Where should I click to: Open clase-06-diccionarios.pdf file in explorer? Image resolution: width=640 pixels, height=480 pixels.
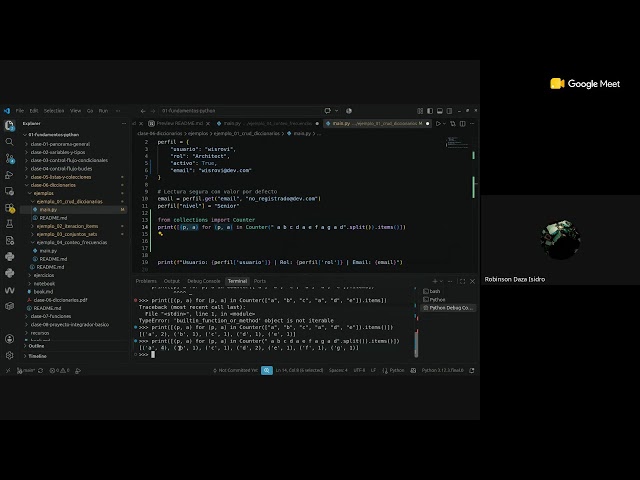[x=60, y=300]
